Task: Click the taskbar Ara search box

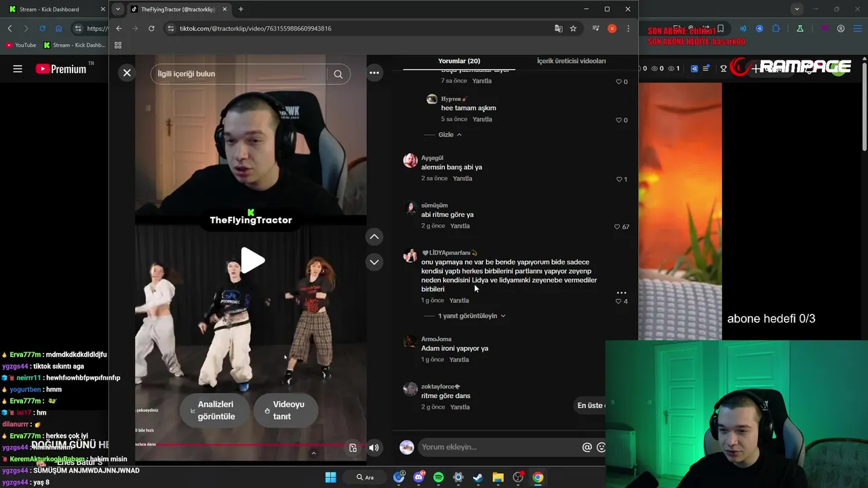Action: (x=365, y=477)
